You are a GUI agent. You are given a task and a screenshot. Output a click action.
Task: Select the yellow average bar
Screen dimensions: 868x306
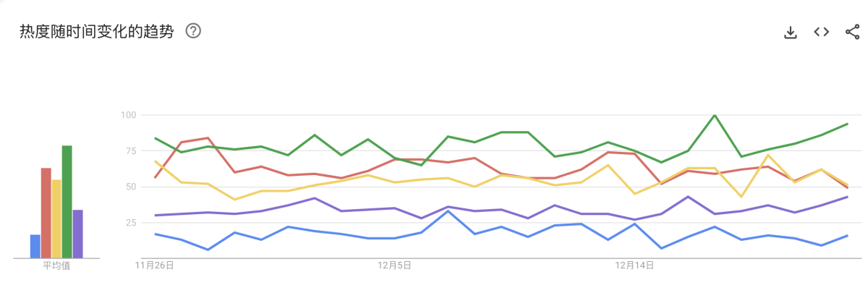[56, 218]
